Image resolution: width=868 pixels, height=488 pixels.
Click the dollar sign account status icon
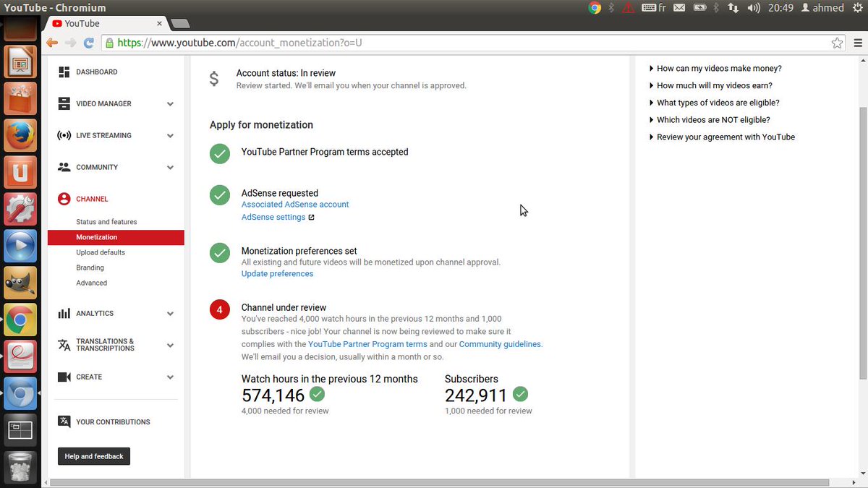coord(214,79)
